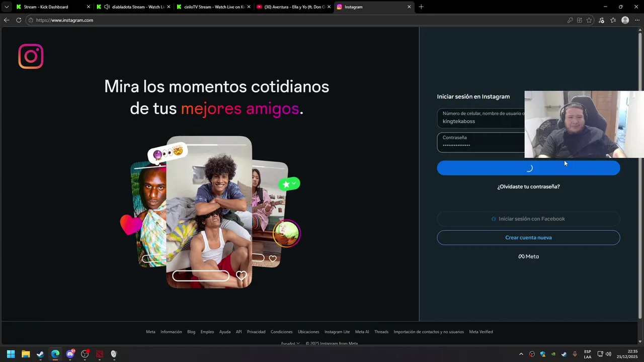The height and width of the screenshot is (362, 644).
Task: Open the Empleo footer link
Action: [x=207, y=332]
